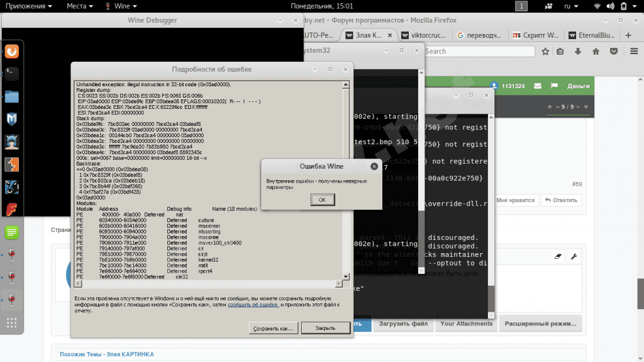Open the Firefox hamburger menu
The width and height of the screenshot is (644, 362).
pyautogui.click(x=633, y=52)
